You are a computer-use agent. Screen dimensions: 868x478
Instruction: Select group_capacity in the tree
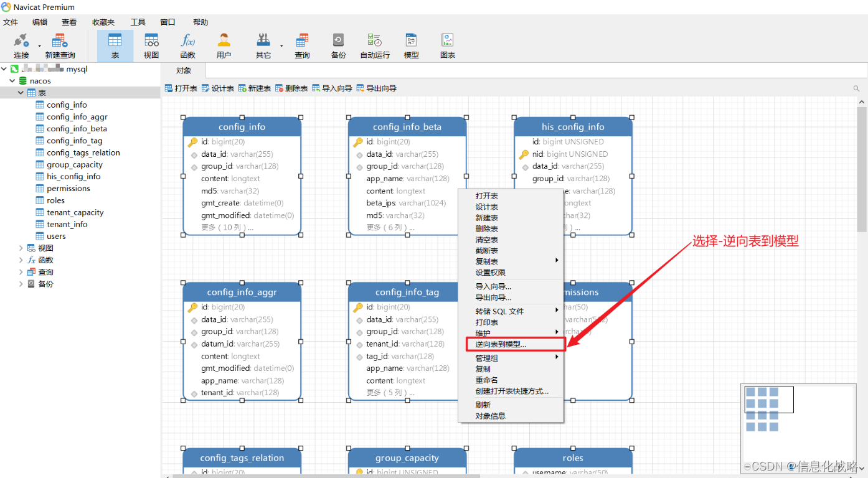point(75,164)
